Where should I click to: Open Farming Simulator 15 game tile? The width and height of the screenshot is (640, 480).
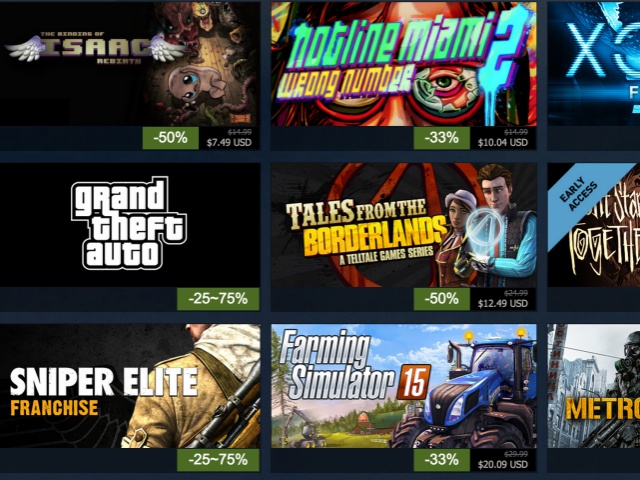404,386
